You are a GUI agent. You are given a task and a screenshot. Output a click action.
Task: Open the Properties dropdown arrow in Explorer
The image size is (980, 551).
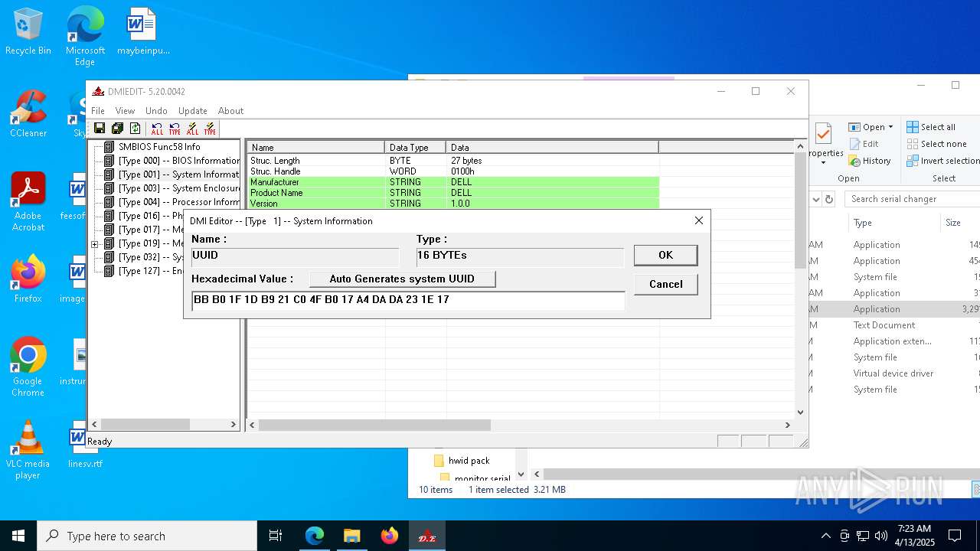[823, 163]
